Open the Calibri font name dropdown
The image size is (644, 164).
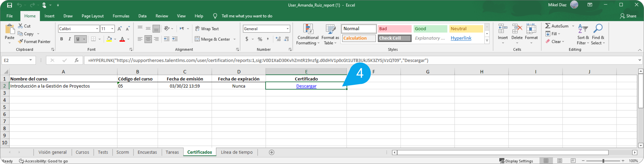97,29
